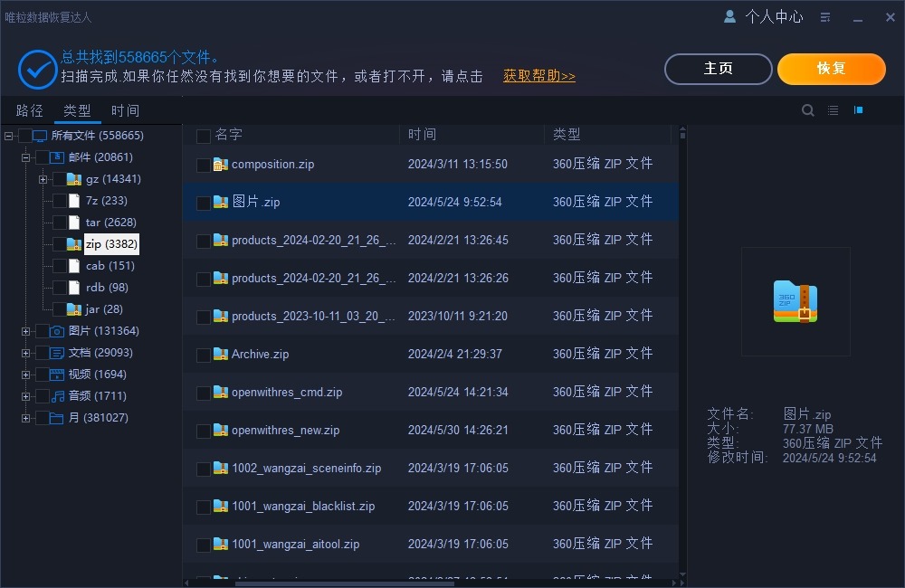Screen dimensions: 905x588
Task: Expand the 视频 tree node
Action: (x=25, y=374)
